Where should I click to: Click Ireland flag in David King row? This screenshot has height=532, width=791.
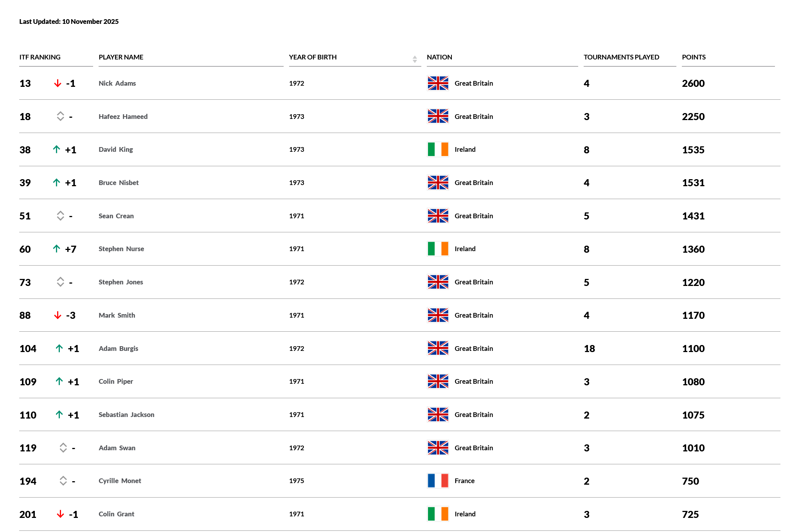click(438, 149)
